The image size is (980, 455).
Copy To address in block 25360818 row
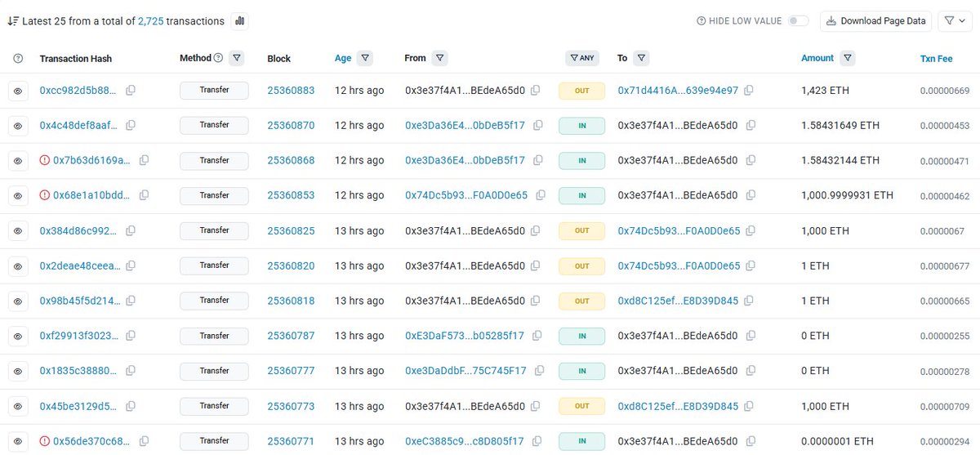pos(749,301)
